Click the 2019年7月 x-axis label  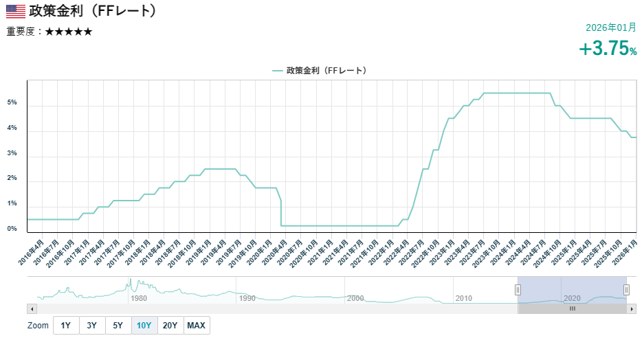[228, 251]
